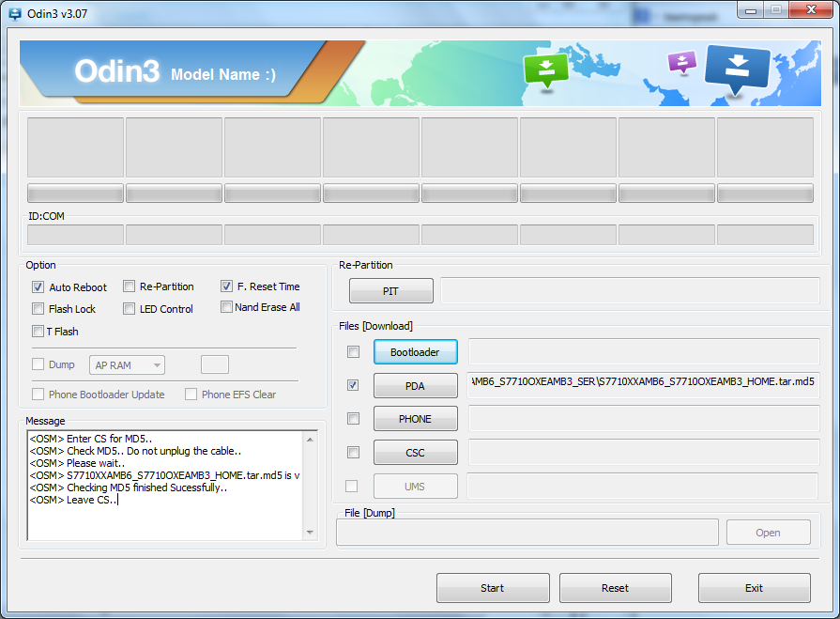Click 'Check MD5.. Do not unplug the cable..' line
Viewport: 840px width, 619px height.
click(x=135, y=451)
